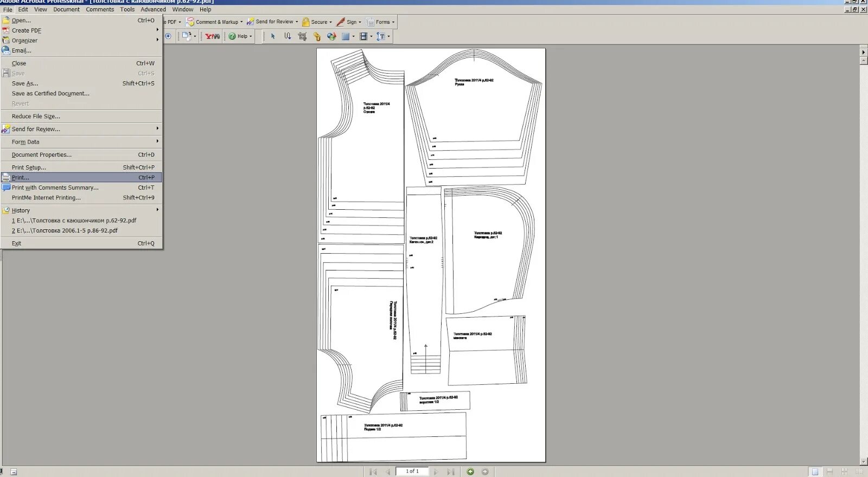The height and width of the screenshot is (477, 868).
Task: Open the Tools menu in the menu bar
Action: tap(127, 9)
